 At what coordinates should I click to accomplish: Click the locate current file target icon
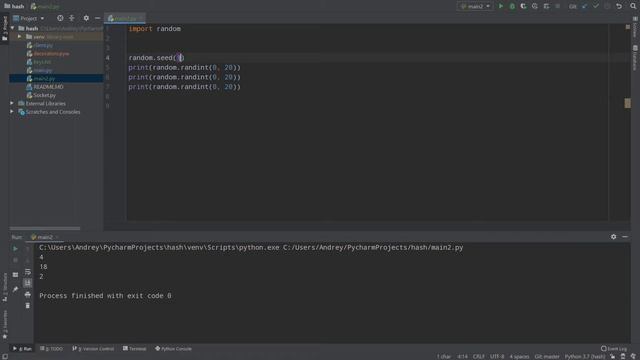pyautogui.click(x=60, y=18)
